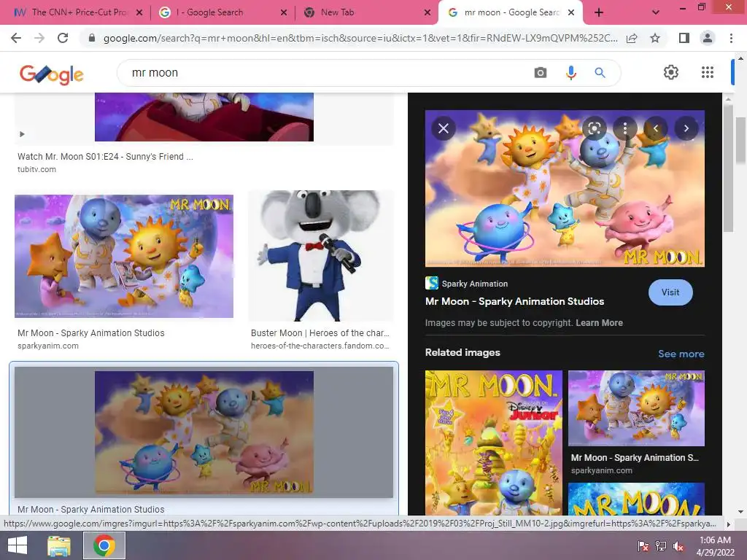Open the Disney Junior Mr Moon related image
The width and height of the screenshot is (747, 560).
point(494,443)
